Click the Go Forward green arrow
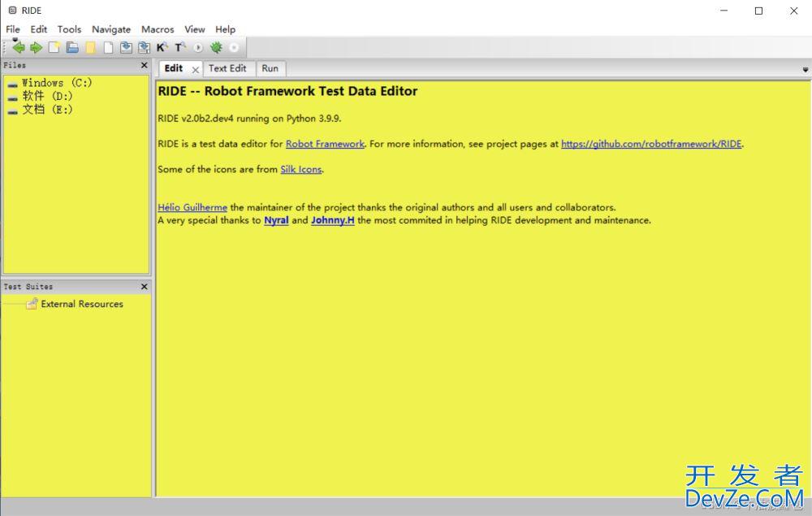 36,48
